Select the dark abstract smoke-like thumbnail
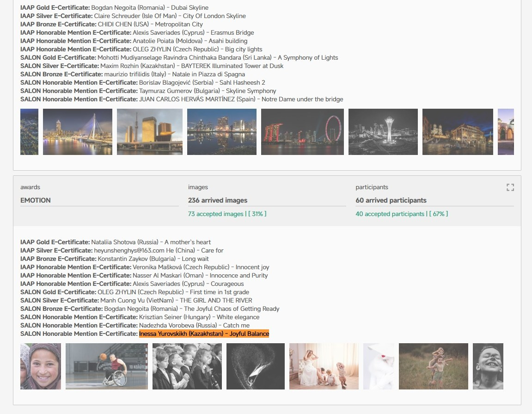 click(256, 366)
